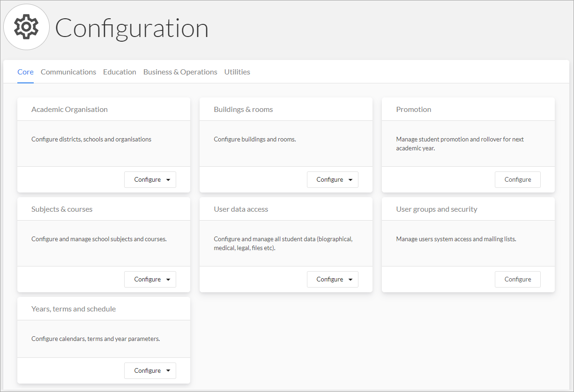Configure Subjects & courses
This screenshot has width=574, height=392.
click(147, 279)
